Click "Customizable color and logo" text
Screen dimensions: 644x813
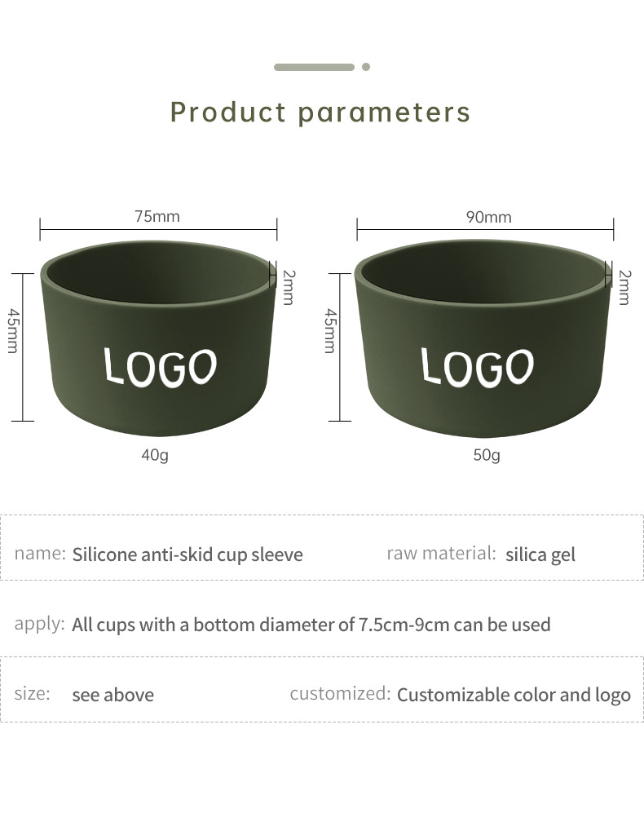tap(514, 695)
